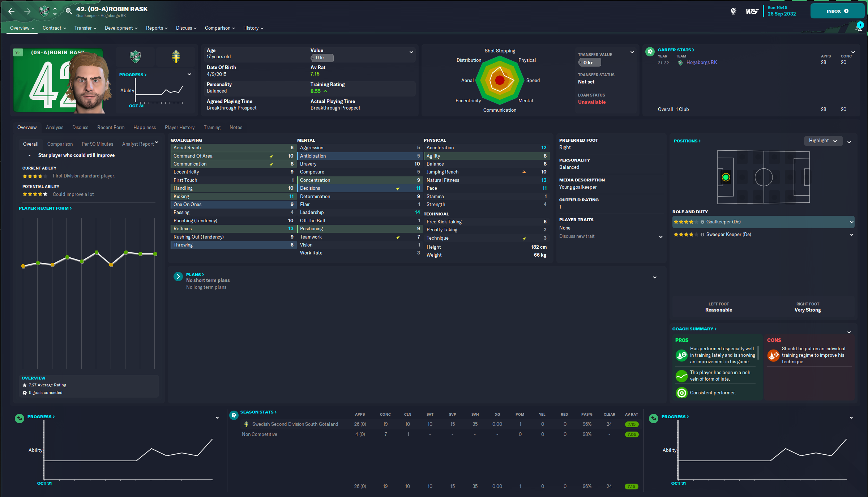Click the back navigation arrow
868x497 pixels.
tap(11, 11)
